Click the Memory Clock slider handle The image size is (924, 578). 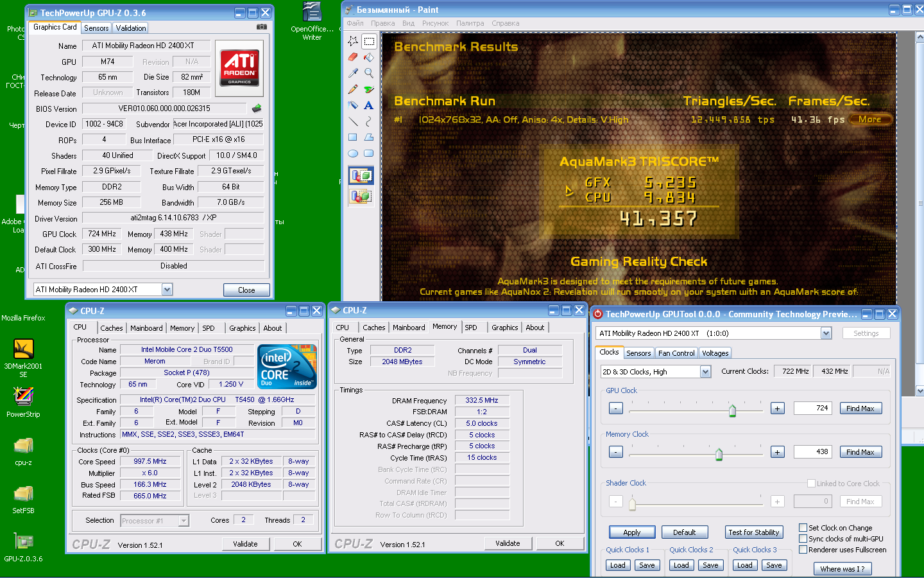[719, 454]
